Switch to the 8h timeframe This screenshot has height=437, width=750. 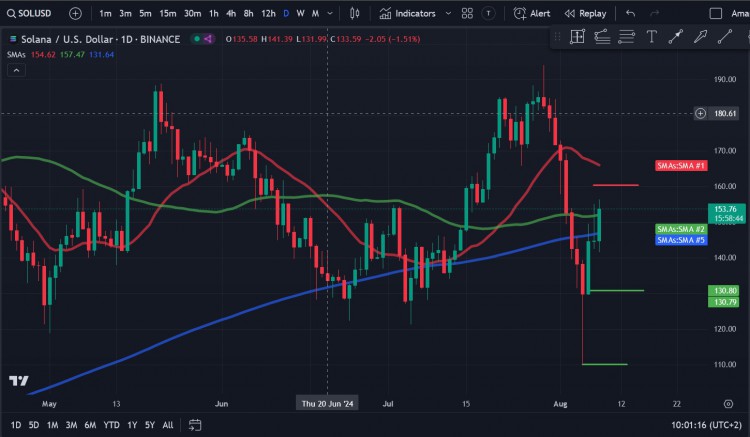pos(248,13)
